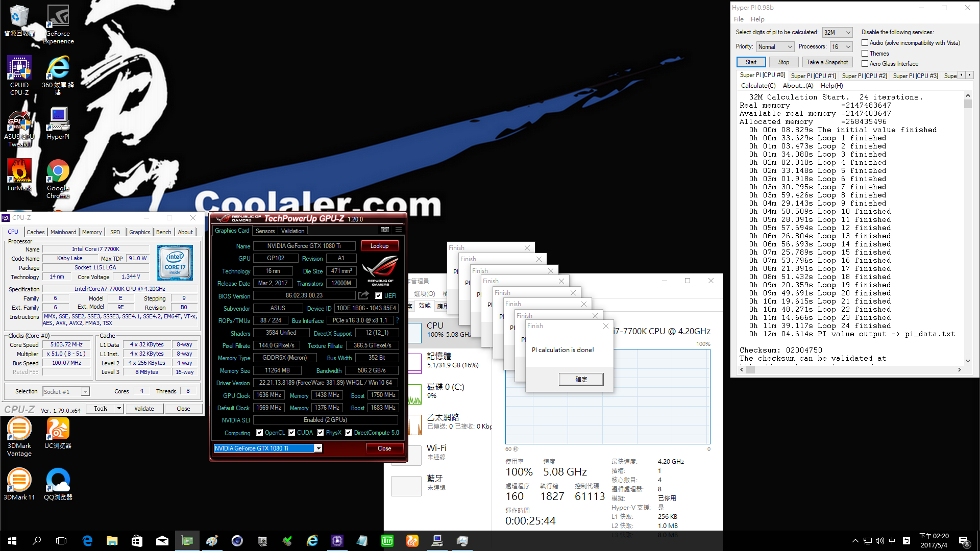Open the GPU-Z graphics card selector dropdown

268,448
